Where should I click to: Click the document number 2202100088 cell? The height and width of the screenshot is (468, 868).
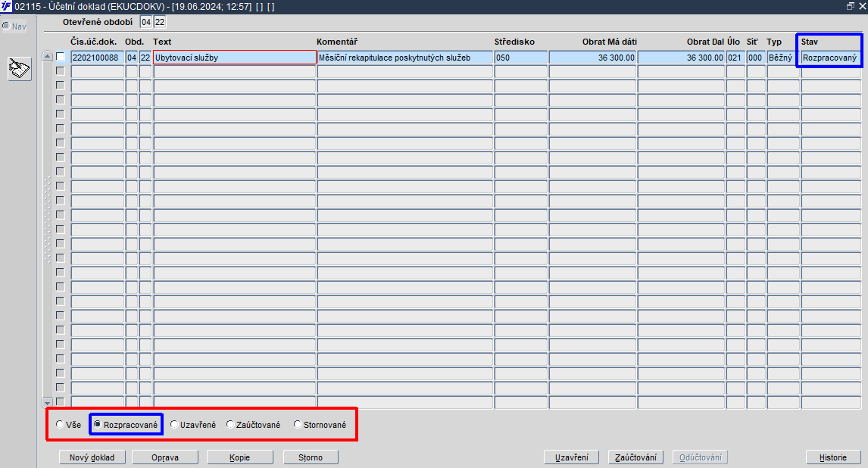98,58
